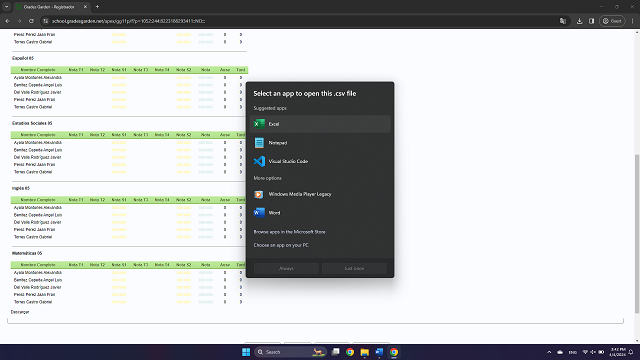Viewport: 640px width, 360px height.
Task: Click Benítez Cepeda Ángel Luis in Estudios Sociales
Action: (x=38, y=150)
